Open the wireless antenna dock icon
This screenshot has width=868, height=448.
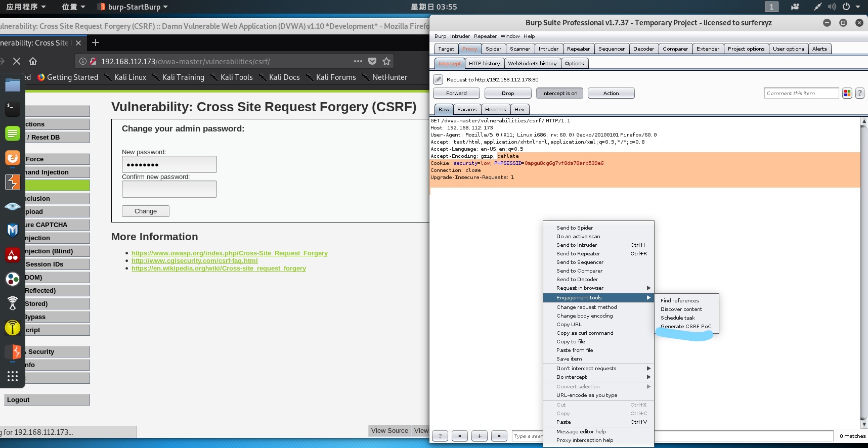pyautogui.click(x=13, y=303)
